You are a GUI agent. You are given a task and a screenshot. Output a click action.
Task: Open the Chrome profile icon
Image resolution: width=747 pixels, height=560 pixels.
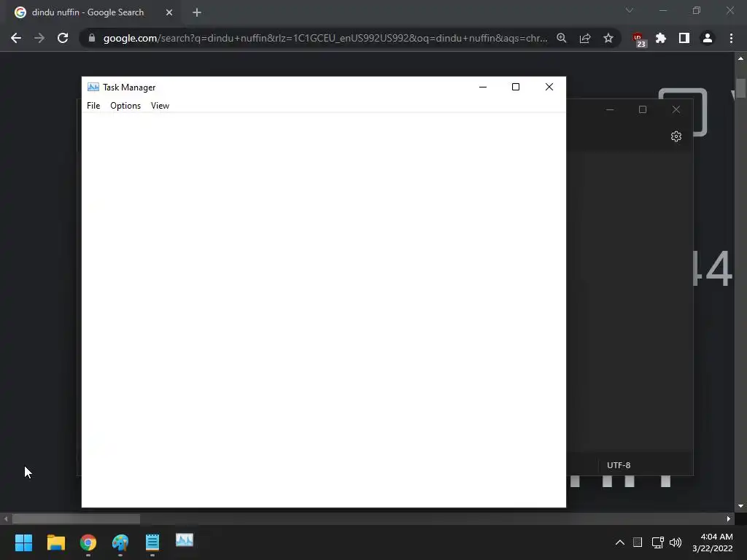click(708, 38)
